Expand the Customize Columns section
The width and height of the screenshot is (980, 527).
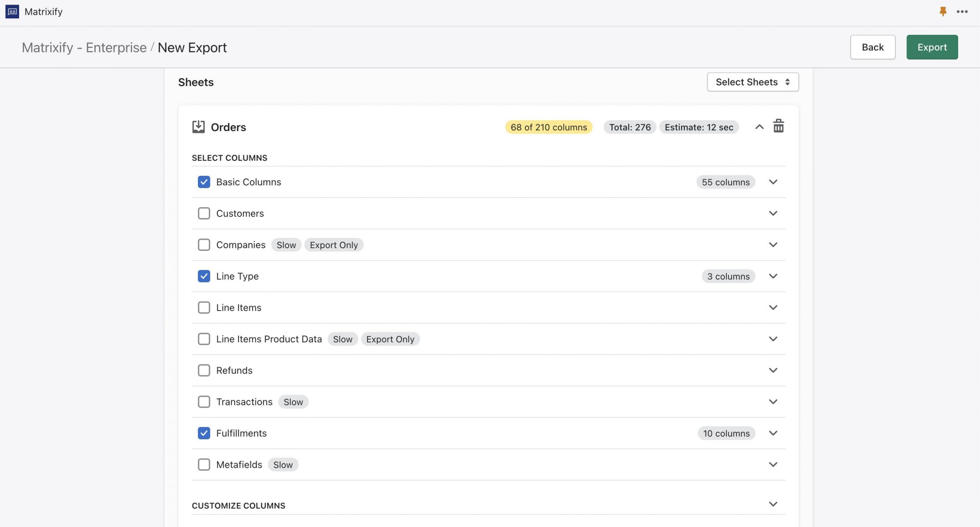pos(773,504)
